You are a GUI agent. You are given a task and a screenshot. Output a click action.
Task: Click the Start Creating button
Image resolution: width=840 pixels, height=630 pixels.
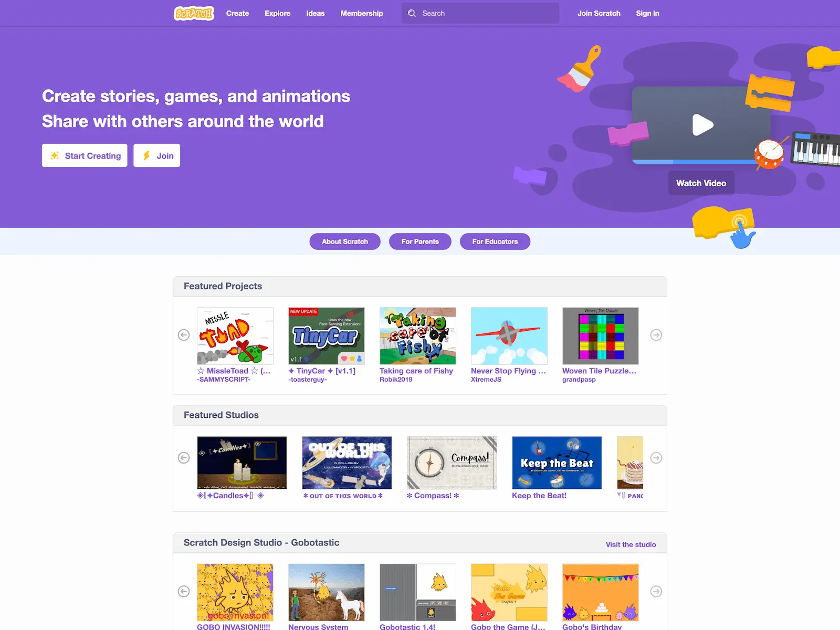point(84,155)
